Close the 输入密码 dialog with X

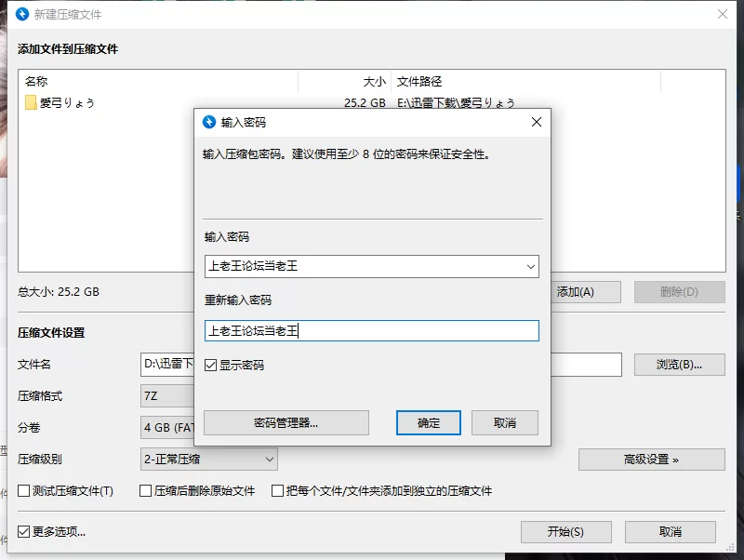[x=537, y=122]
